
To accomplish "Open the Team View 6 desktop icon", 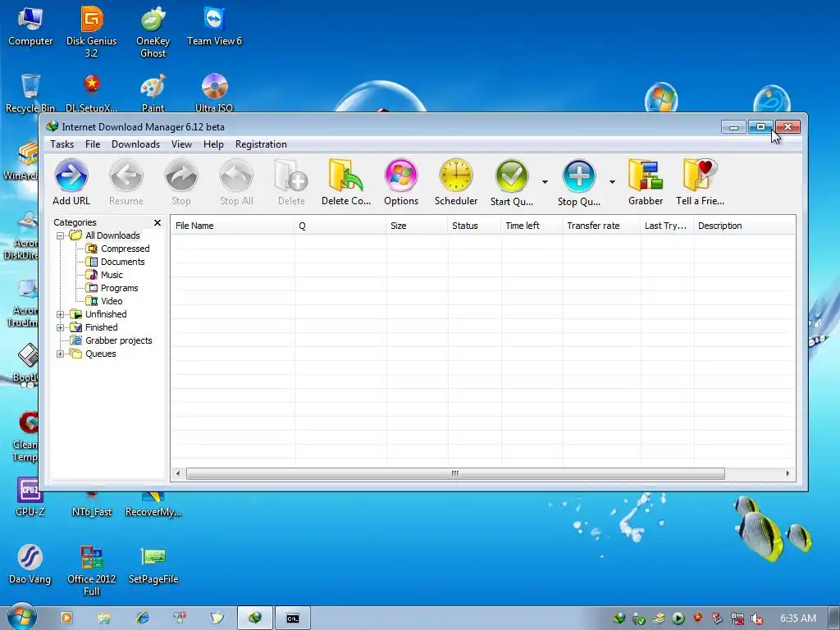I will click(x=214, y=26).
